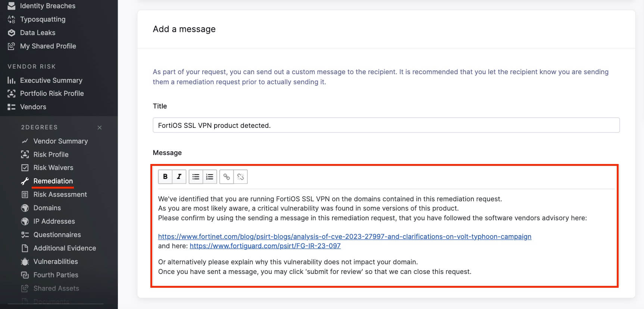
Task: Insert a bulleted list
Action: pos(196,177)
